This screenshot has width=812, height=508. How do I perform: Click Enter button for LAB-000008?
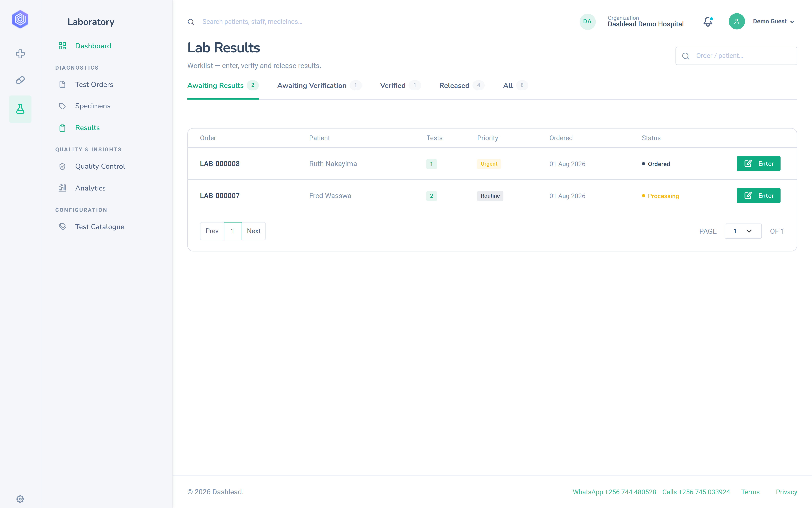point(758,164)
